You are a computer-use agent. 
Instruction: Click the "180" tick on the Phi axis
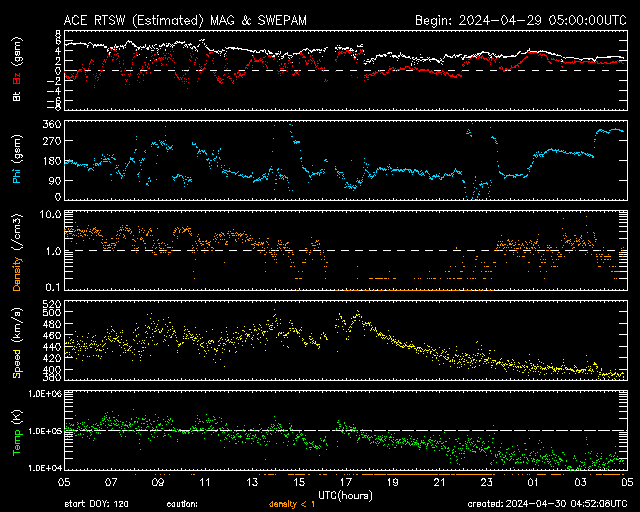coord(52,161)
